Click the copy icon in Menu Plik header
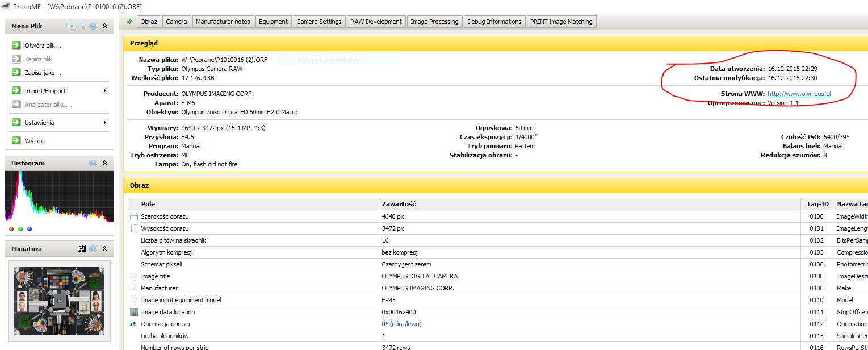Image resolution: width=868 pixels, height=350 pixels. 70,26
